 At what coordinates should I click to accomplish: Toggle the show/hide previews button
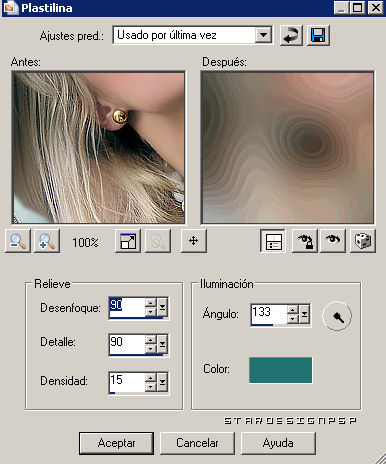(x=273, y=241)
